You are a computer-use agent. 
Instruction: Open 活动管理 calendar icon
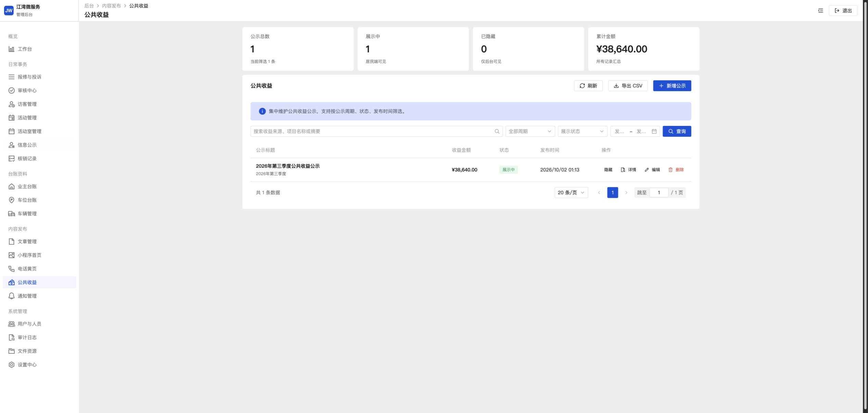click(x=11, y=118)
